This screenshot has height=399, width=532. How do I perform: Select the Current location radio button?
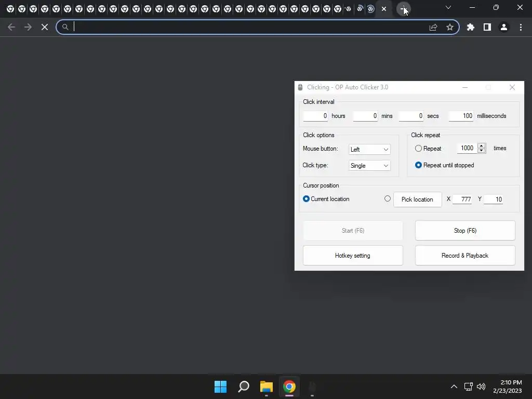click(306, 199)
